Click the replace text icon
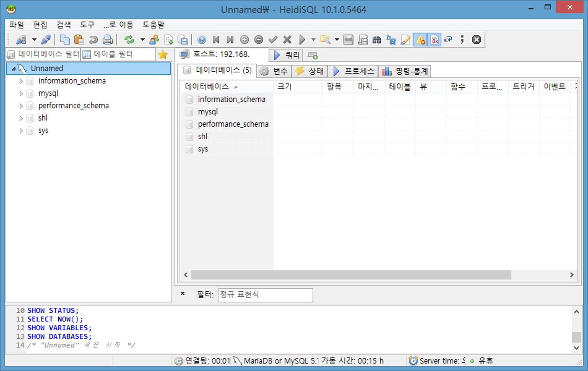This screenshot has width=588, height=371. pos(391,40)
